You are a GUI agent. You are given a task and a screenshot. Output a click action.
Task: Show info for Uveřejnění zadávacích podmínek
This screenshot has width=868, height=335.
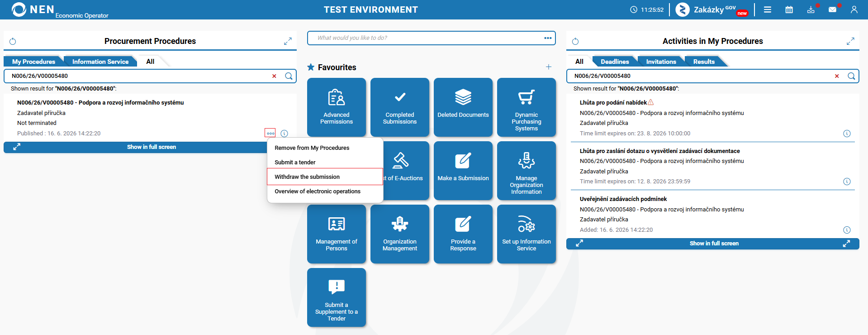(x=847, y=230)
